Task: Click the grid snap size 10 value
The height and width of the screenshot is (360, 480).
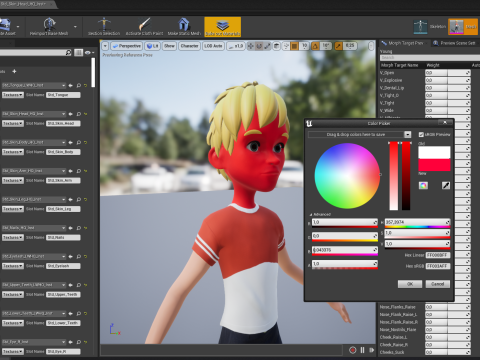Action: pos(304,46)
